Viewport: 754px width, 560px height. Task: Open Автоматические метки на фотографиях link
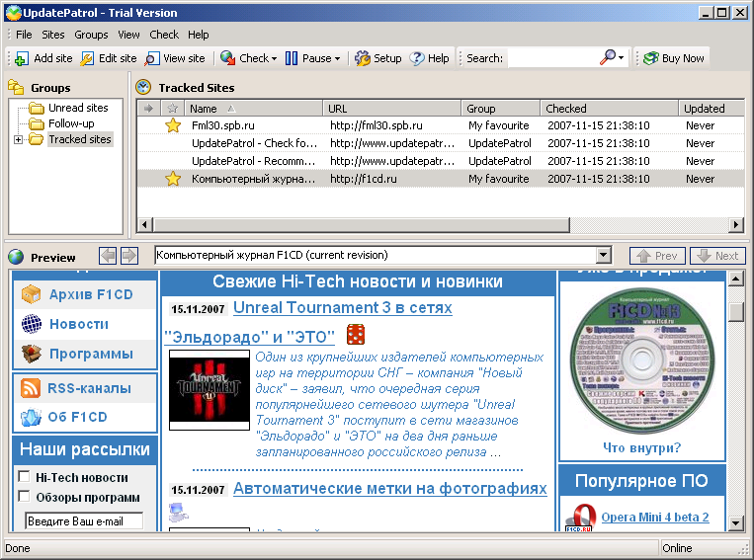point(390,489)
